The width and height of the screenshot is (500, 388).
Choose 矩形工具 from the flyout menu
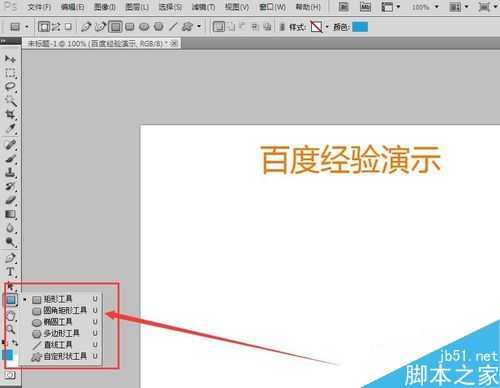pyautogui.click(x=61, y=299)
